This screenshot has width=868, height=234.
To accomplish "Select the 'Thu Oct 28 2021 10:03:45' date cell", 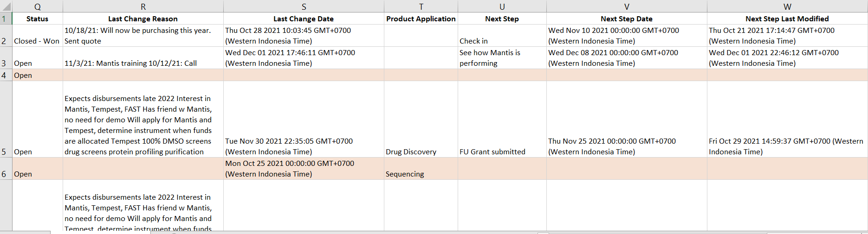I will click(304, 36).
